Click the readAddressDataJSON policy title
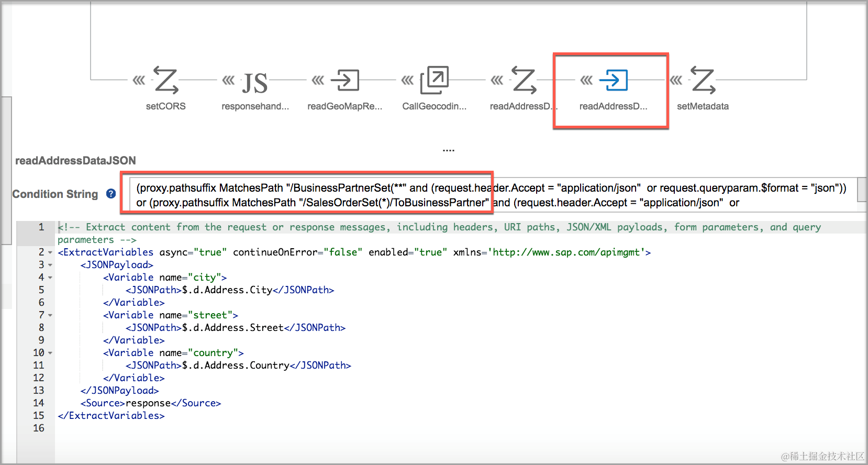868x465 pixels. (x=75, y=161)
